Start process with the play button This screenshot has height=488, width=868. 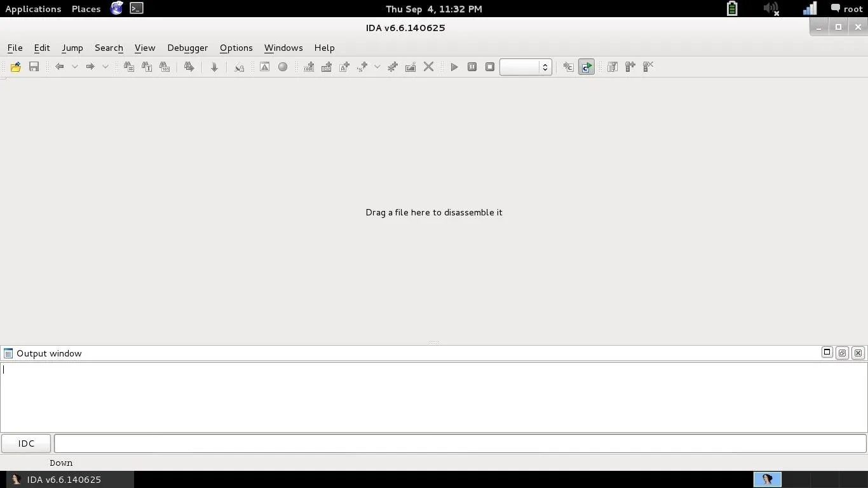pos(454,67)
